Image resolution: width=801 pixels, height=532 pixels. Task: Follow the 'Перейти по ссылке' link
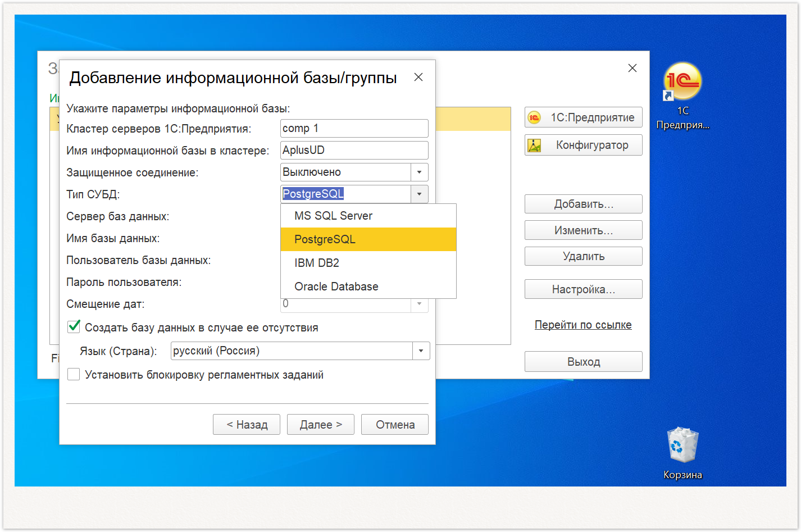(x=583, y=325)
